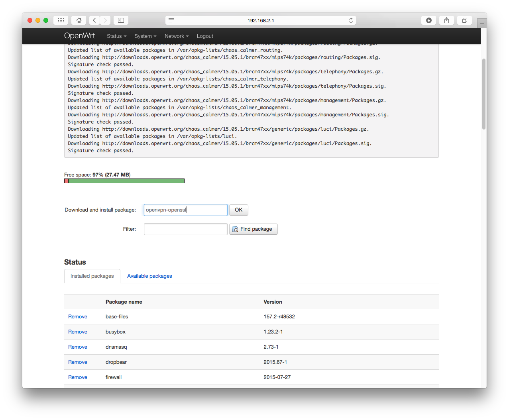Open the Share icon in Safari toolbar

tap(446, 20)
